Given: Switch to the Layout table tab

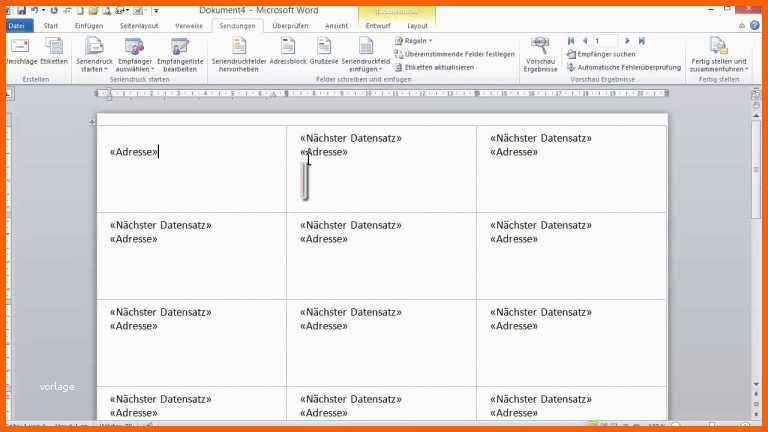Looking at the screenshot, I should point(417,25).
